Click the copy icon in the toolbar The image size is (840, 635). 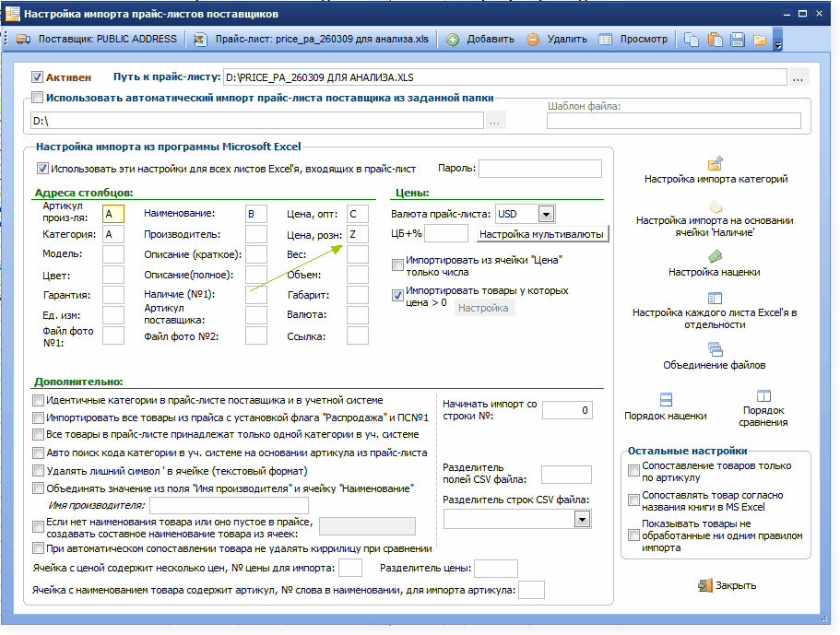(x=692, y=40)
